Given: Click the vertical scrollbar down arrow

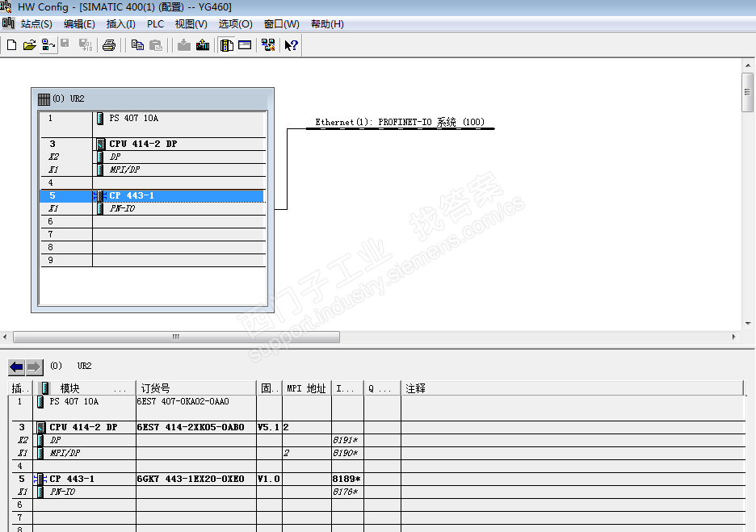Looking at the screenshot, I should coord(748,324).
